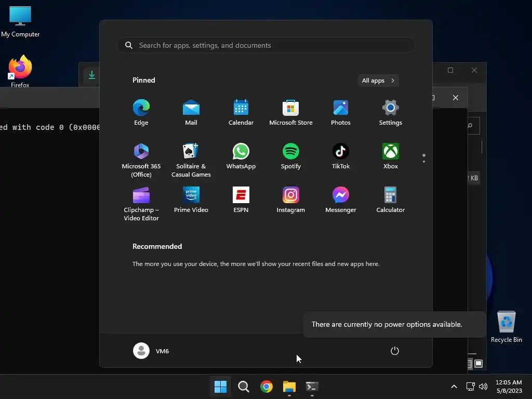Click the volume speaker tray icon

483,387
